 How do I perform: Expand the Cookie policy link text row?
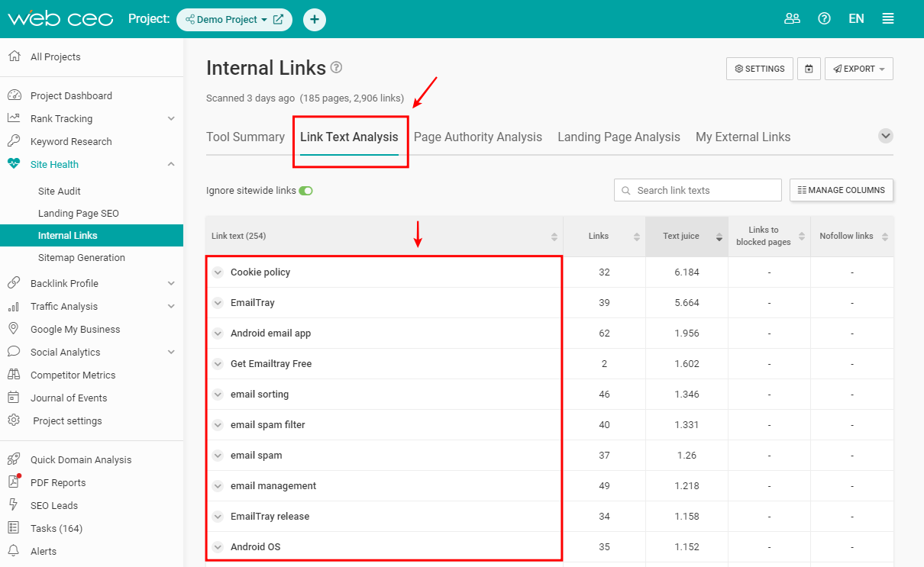[218, 272]
